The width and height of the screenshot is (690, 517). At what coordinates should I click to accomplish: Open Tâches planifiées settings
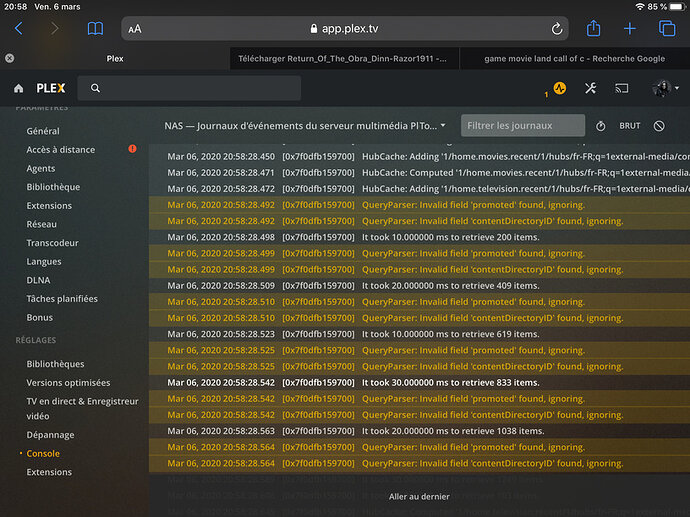click(62, 299)
